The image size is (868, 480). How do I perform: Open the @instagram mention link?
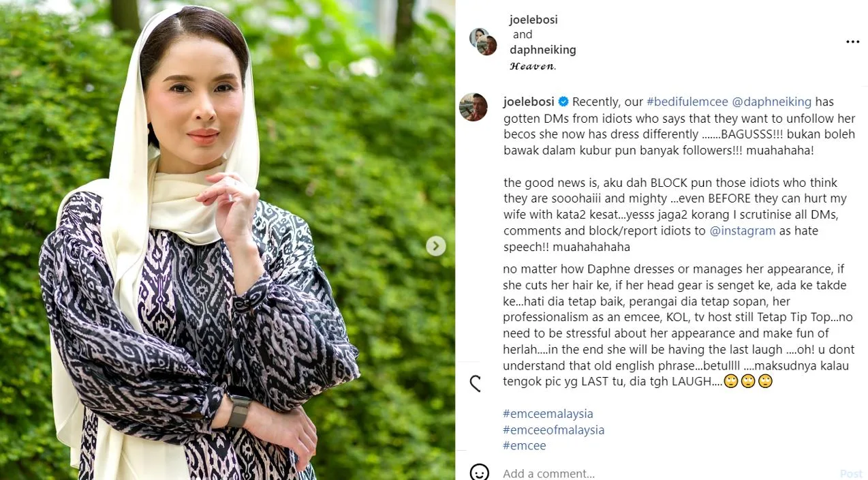[x=743, y=230]
